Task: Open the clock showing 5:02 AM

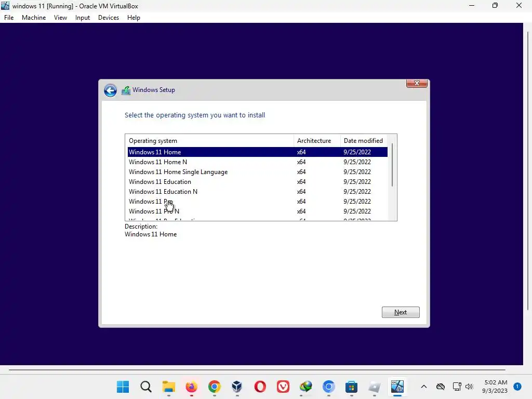Action: [x=495, y=387]
